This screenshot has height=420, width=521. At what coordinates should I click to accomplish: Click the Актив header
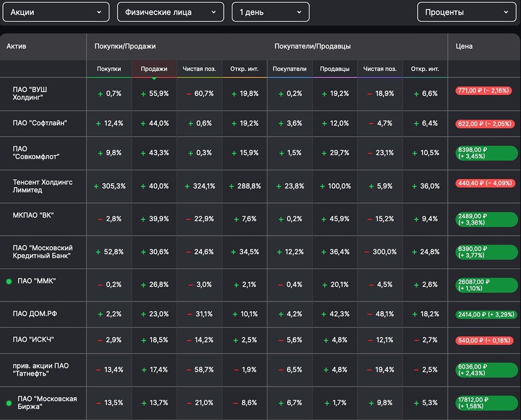click(x=16, y=46)
